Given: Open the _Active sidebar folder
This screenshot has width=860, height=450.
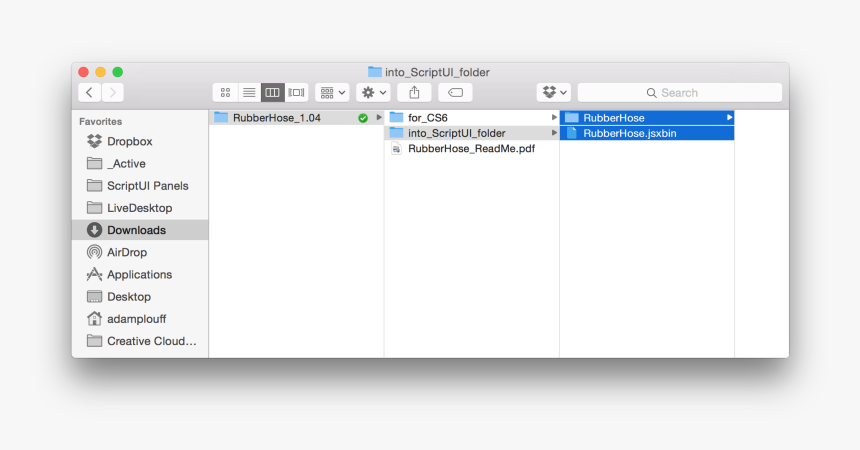Looking at the screenshot, I should point(140,164).
